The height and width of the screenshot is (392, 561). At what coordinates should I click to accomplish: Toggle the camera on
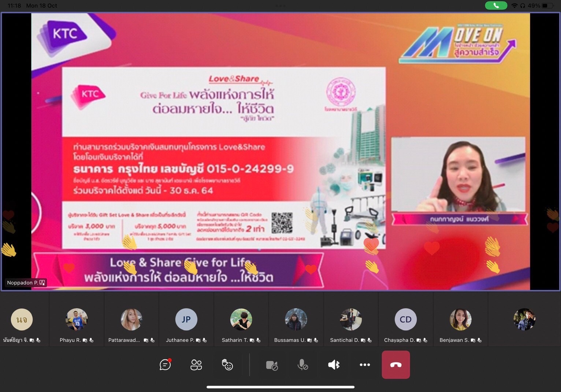point(272,365)
